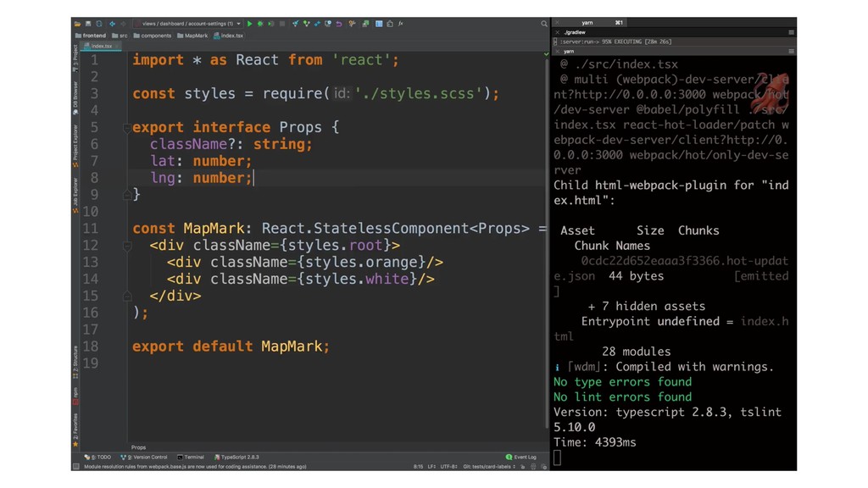The width and height of the screenshot is (868, 488).
Task: Select frontend breadcrumb folder
Action: pyautogui.click(x=90, y=36)
